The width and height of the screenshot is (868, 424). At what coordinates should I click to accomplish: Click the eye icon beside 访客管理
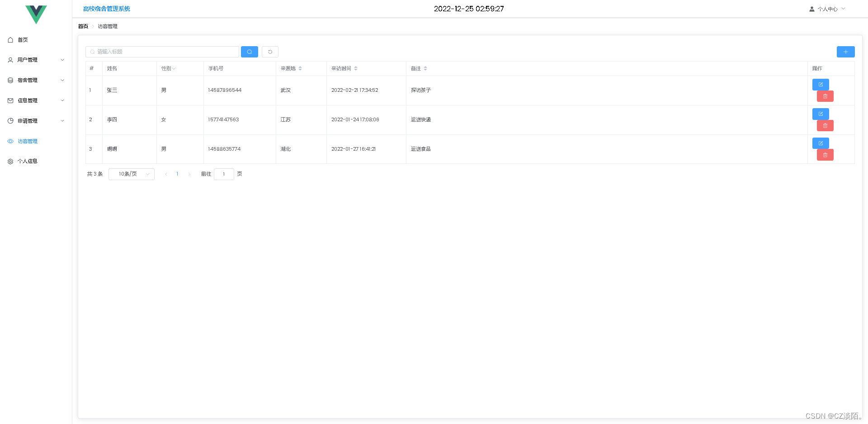(10, 141)
